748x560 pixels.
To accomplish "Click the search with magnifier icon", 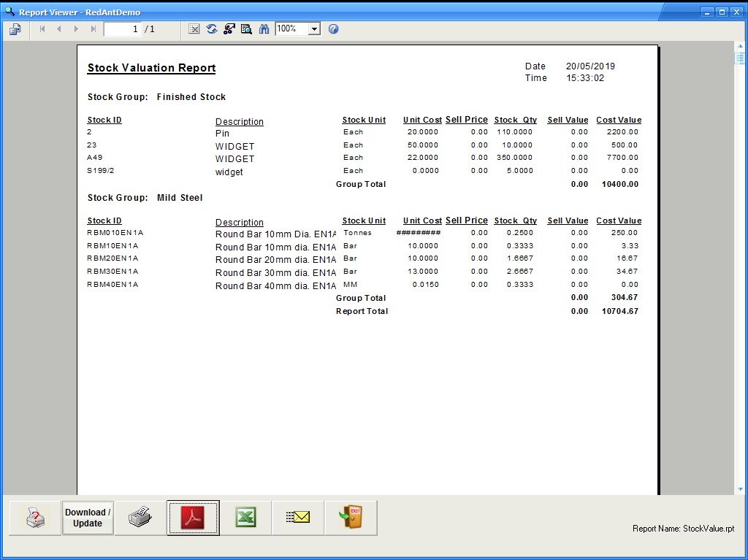I will click(246, 29).
